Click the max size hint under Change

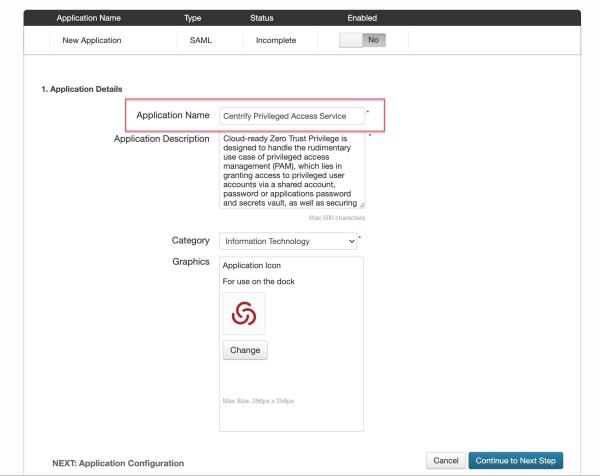click(x=258, y=401)
